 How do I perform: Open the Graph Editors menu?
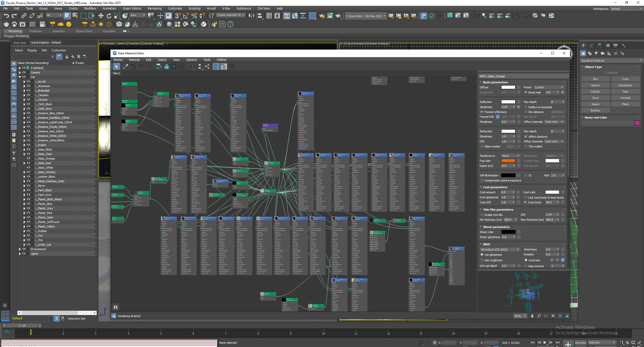coord(132,9)
